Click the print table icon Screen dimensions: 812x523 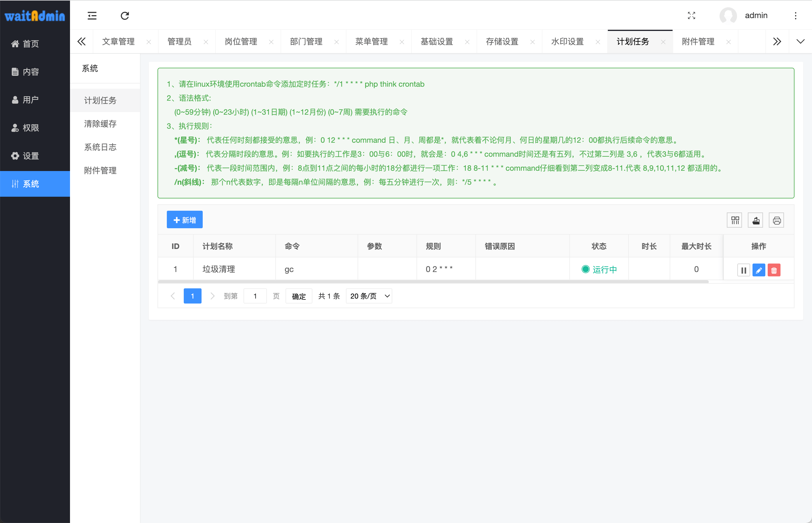coord(776,220)
